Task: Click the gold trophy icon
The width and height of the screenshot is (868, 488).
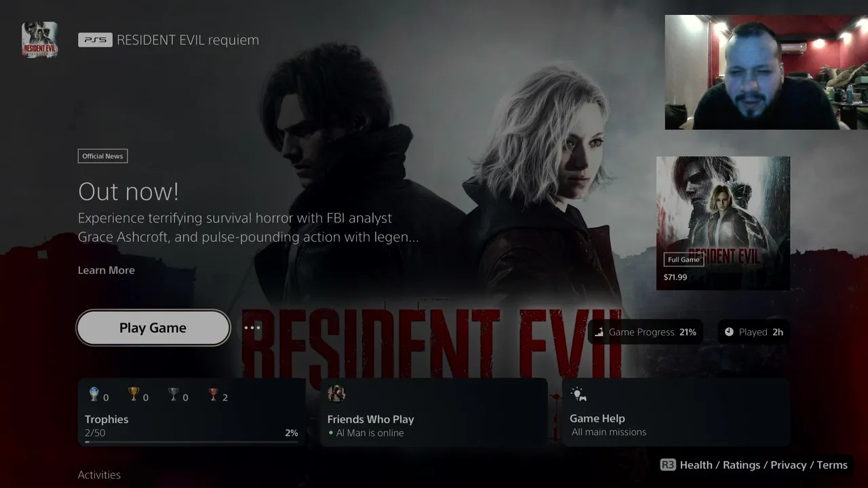Action: click(x=134, y=394)
